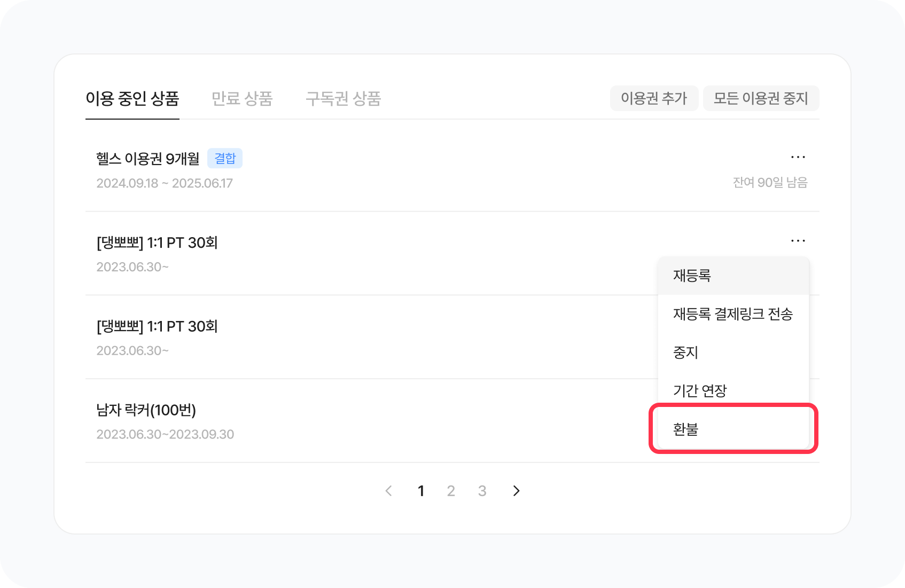This screenshot has width=905, height=588.
Task: Pick 중지 in the context menu
Action: 686,352
